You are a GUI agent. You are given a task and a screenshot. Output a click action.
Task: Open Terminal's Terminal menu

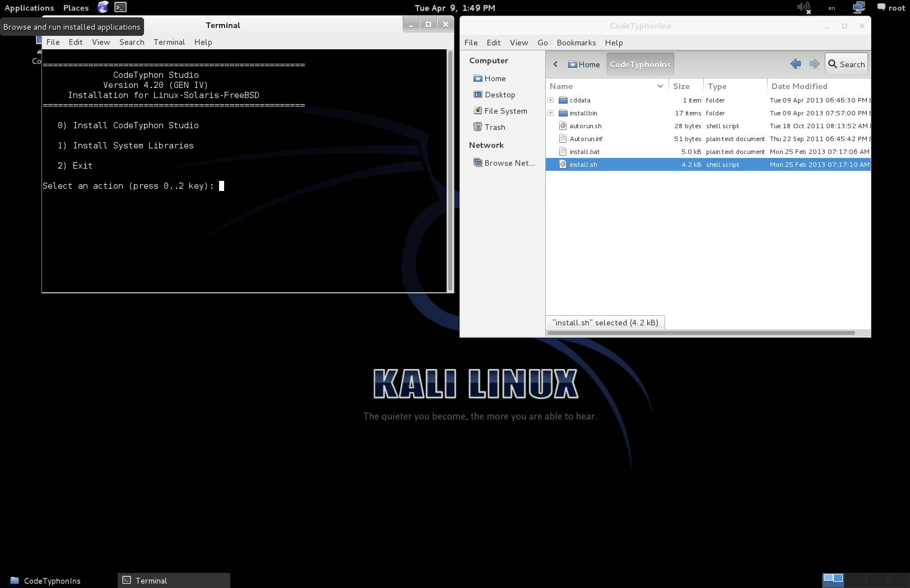[169, 42]
